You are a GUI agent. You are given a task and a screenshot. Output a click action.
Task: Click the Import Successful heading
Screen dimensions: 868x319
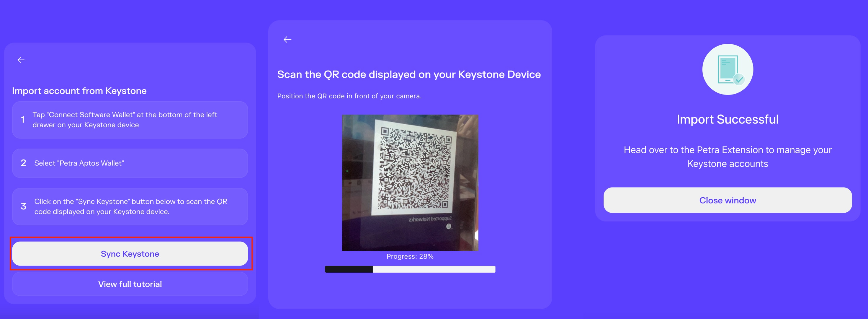pyautogui.click(x=728, y=119)
